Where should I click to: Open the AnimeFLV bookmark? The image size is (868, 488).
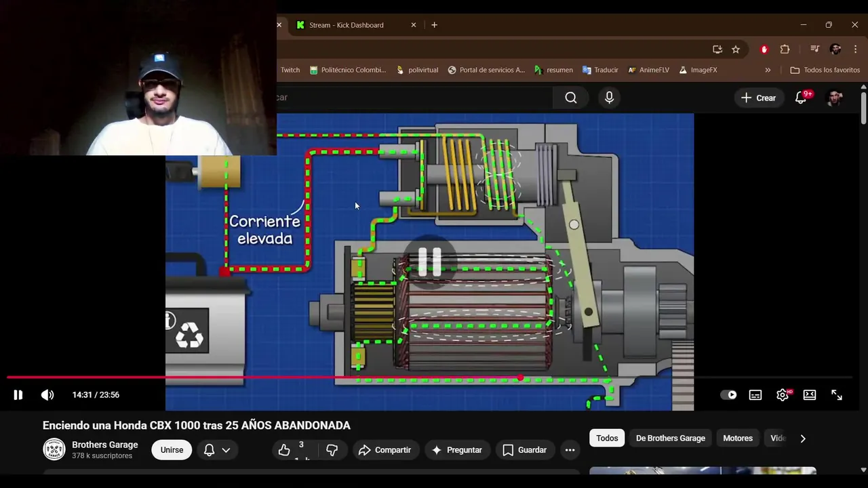click(x=649, y=70)
